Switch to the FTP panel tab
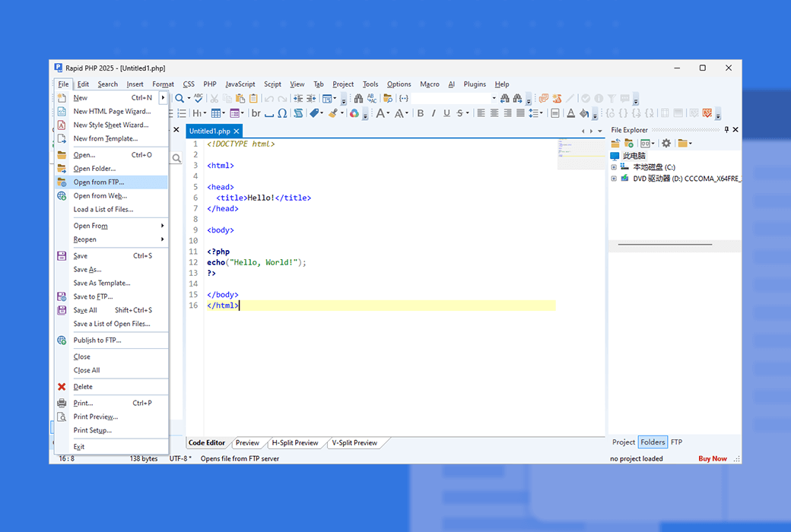The width and height of the screenshot is (791, 532). click(x=676, y=442)
